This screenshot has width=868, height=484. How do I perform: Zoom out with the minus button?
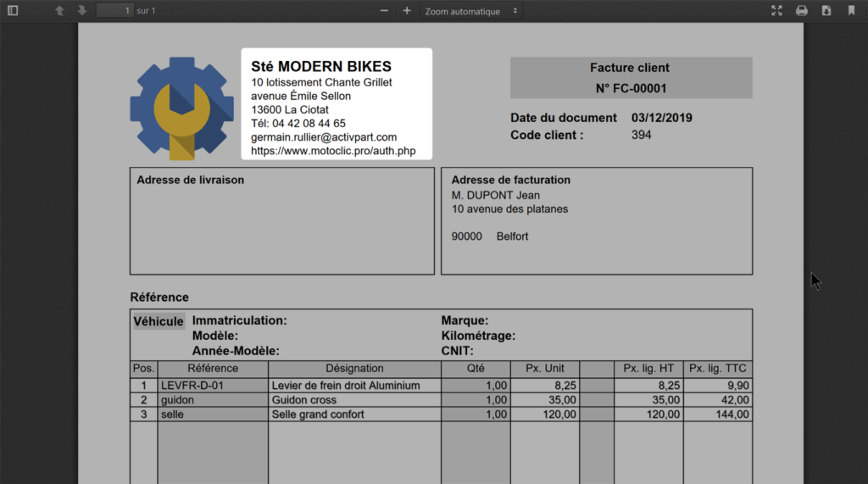tap(384, 11)
